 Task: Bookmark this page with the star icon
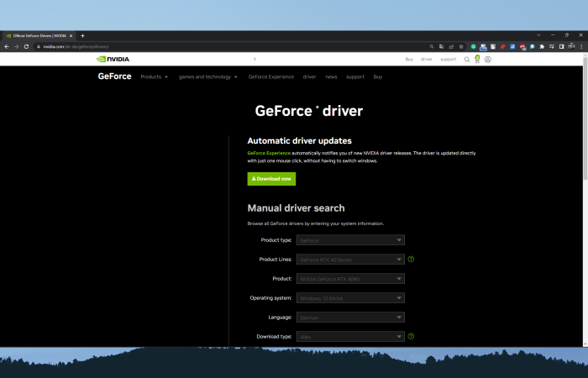461,46
